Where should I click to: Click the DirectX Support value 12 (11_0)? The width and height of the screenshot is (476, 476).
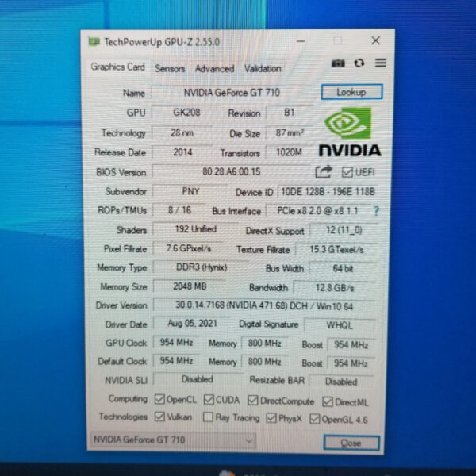344,230
